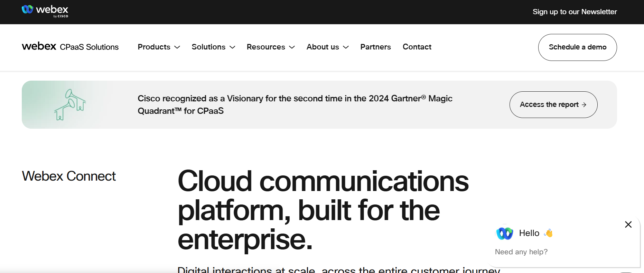The width and height of the screenshot is (644, 273).
Task: Close the Hello chat popup
Action: pos(628,225)
